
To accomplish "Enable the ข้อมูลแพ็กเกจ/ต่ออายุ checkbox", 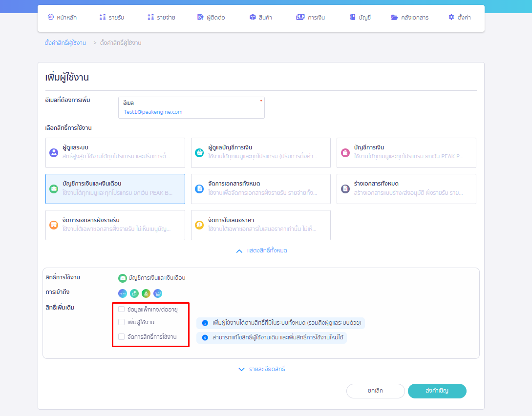I will (122, 309).
